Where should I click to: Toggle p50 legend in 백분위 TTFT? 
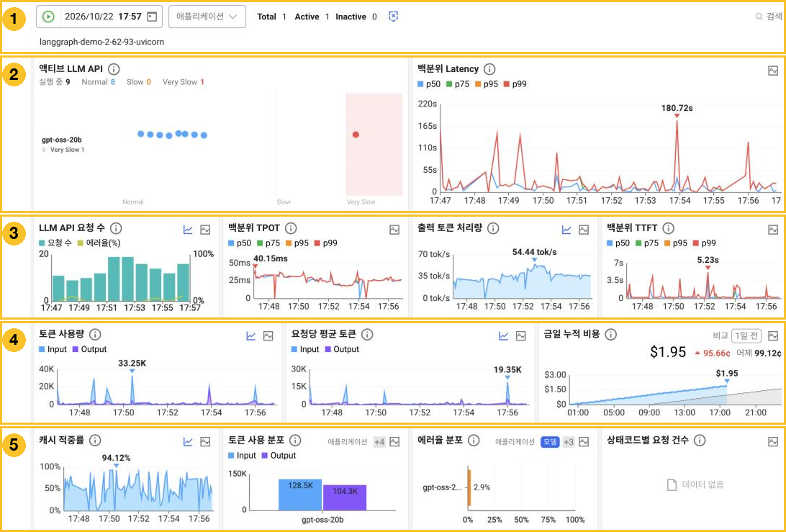click(618, 243)
